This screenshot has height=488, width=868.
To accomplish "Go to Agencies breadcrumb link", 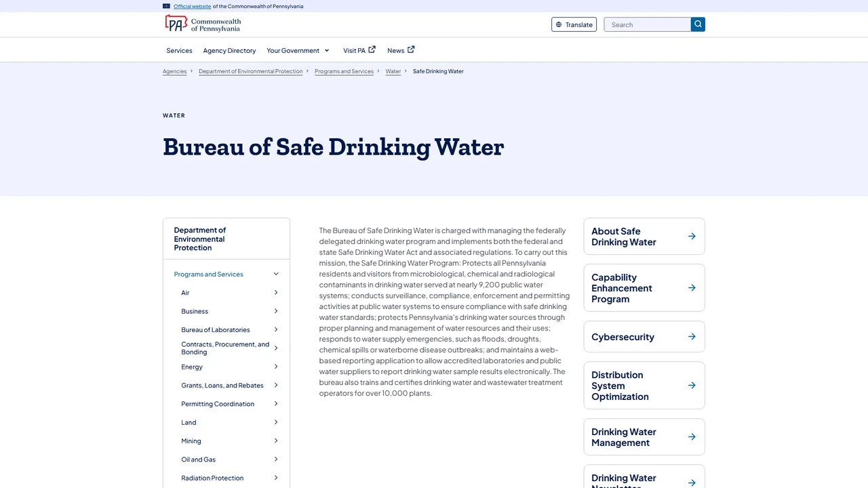I will pos(174,71).
